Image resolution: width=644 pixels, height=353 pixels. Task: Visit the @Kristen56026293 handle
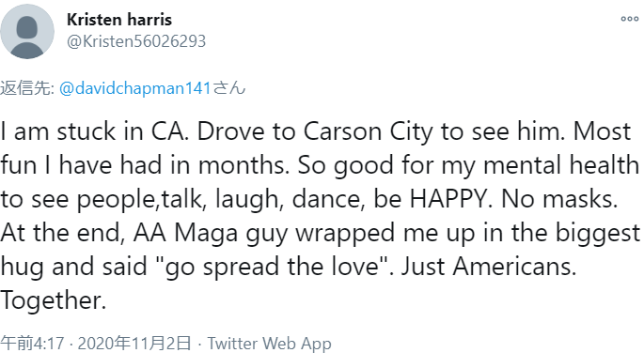(x=136, y=41)
